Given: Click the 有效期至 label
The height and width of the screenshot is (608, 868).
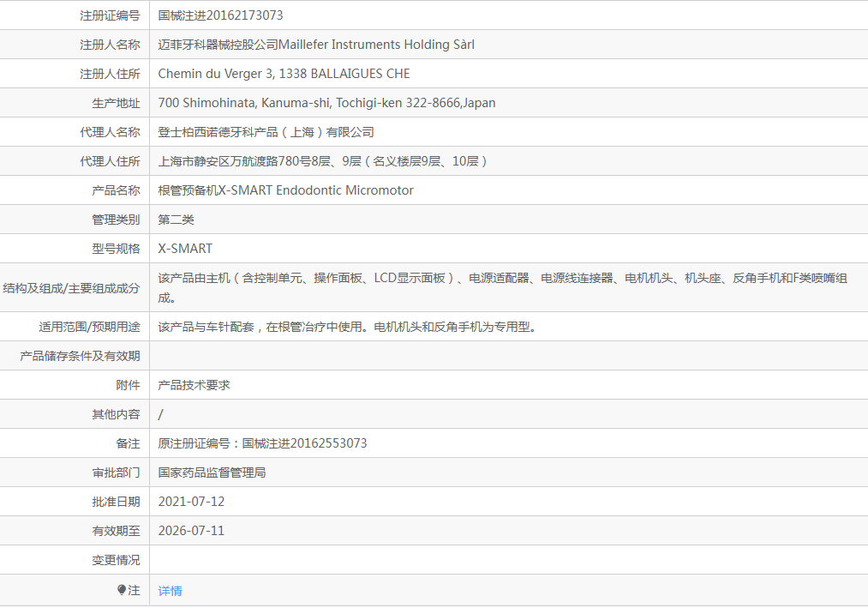Looking at the screenshot, I should pos(116,531).
